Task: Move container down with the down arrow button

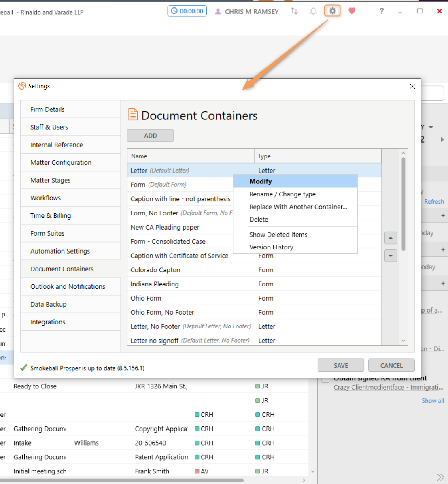Action: tap(391, 256)
